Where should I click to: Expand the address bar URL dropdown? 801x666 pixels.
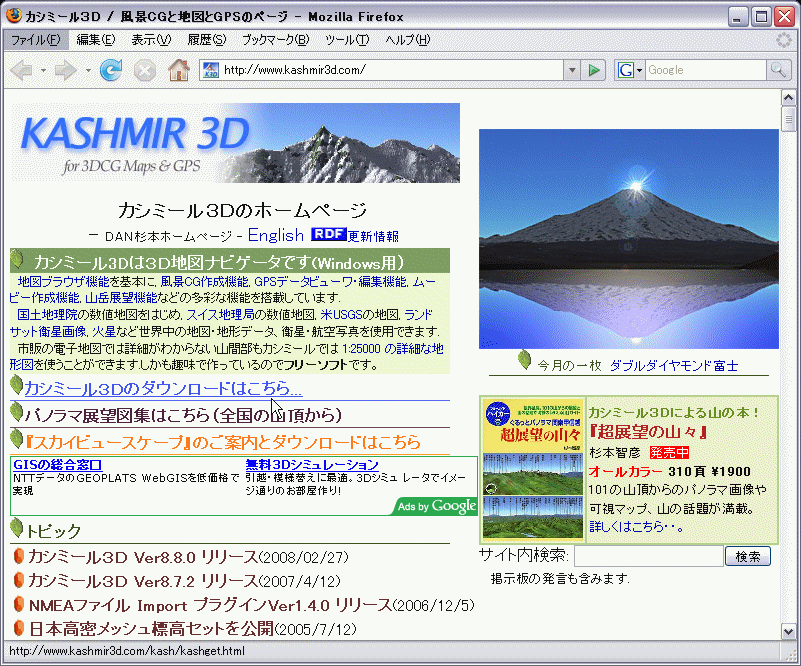click(572, 70)
